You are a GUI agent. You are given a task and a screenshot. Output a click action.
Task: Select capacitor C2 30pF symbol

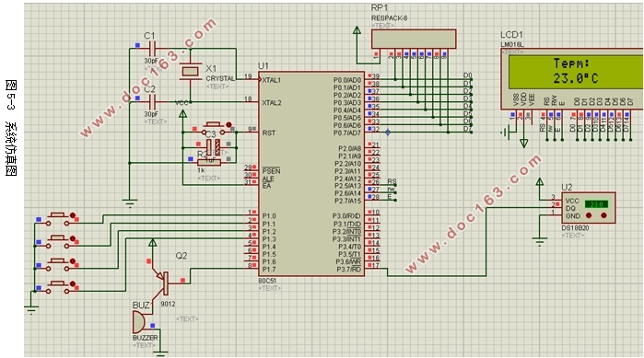(151, 102)
